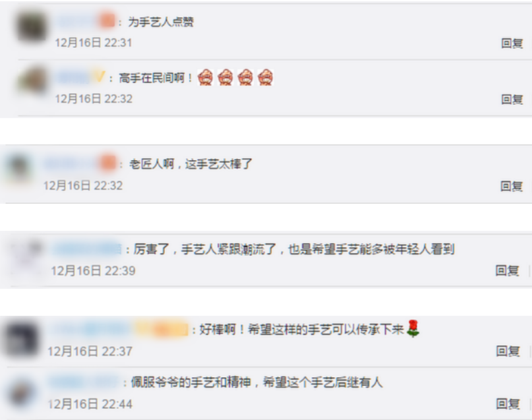
Task: Click the last emoji after 高手在民间啊
Action: (x=265, y=77)
